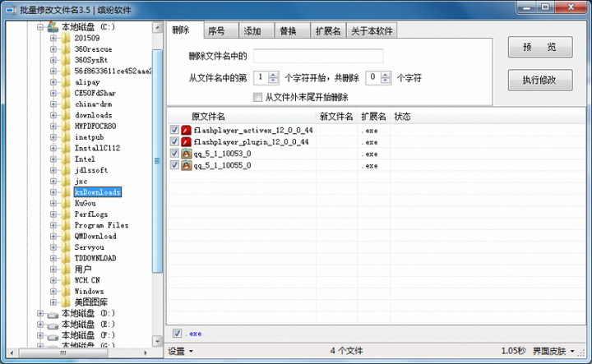Select the jxc folder in tree
The width and height of the screenshot is (592, 364).
point(81,181)
